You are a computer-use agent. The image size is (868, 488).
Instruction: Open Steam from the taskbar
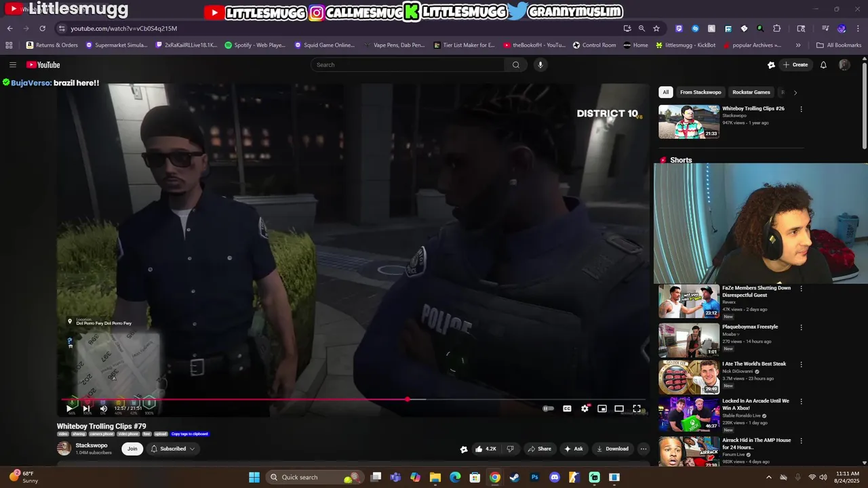[x=515, y=477]
